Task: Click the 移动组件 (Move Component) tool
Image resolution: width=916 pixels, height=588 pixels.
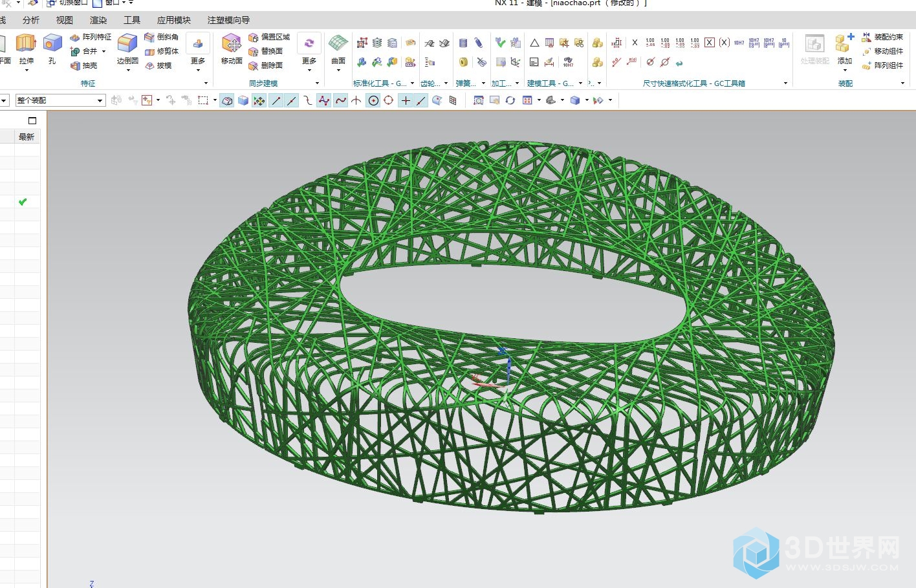Action: [882, 51]
